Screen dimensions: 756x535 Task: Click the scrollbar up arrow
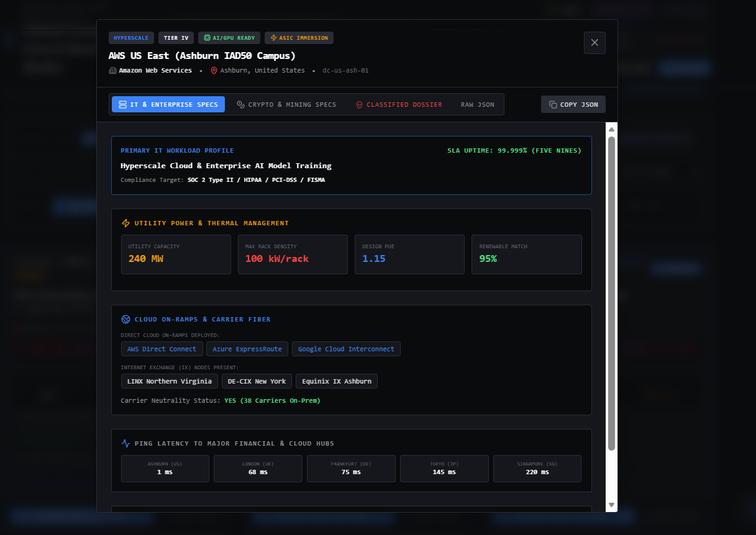tap(611, 129)
